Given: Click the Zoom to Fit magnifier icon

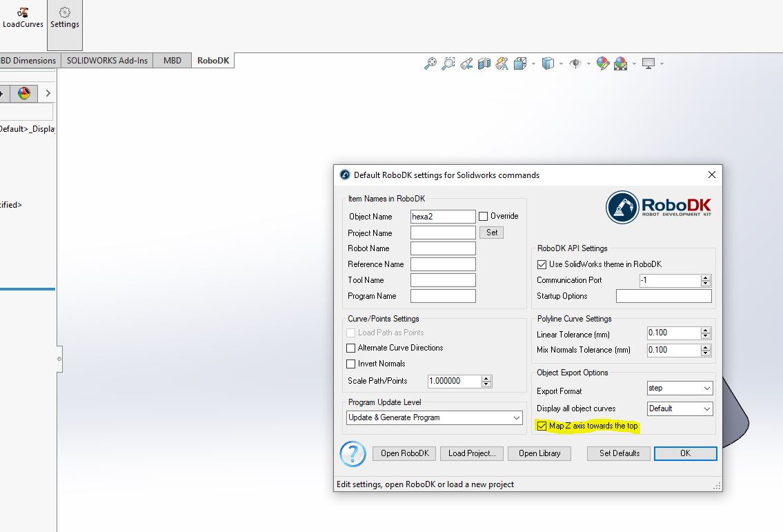Looking at the screenshot, I should pos(430,63).
